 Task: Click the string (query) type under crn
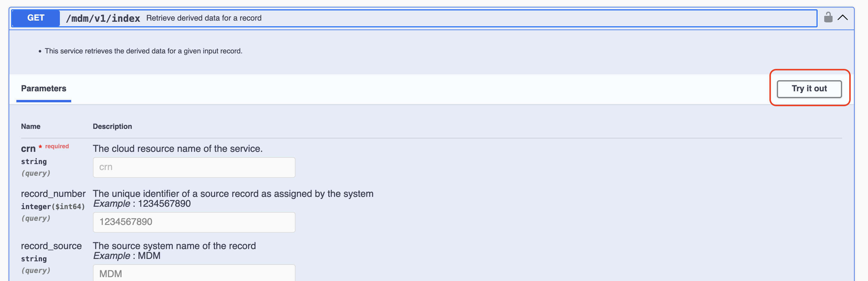tap(34, 168)
